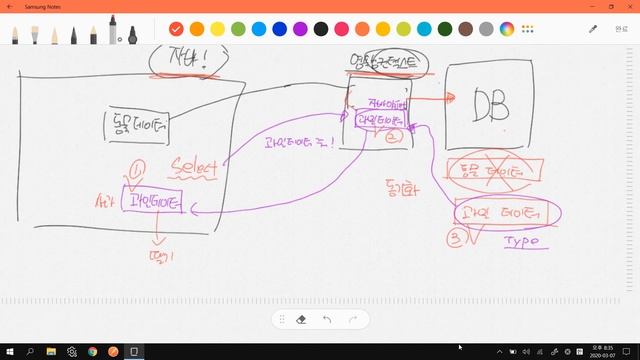The image size is (640, 360).
Task: Redo the undone stroke
Action: click(353, 319)
